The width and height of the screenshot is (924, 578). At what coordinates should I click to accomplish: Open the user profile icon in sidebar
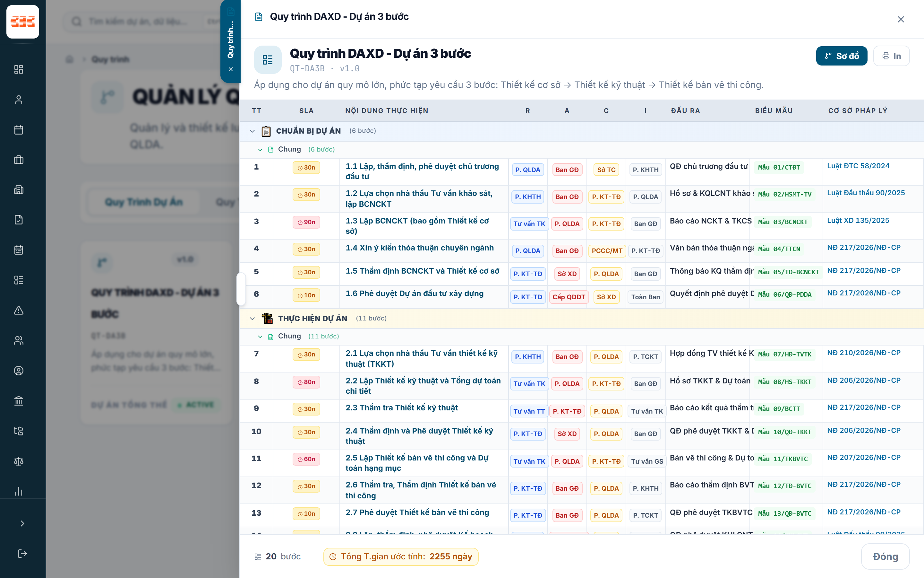pos(19,100)
